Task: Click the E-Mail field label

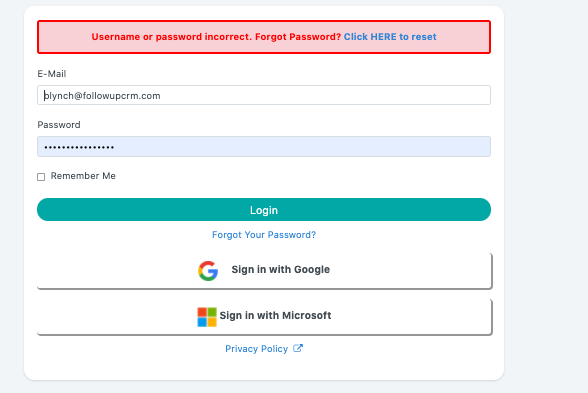Action: click(x=52, y=74)
